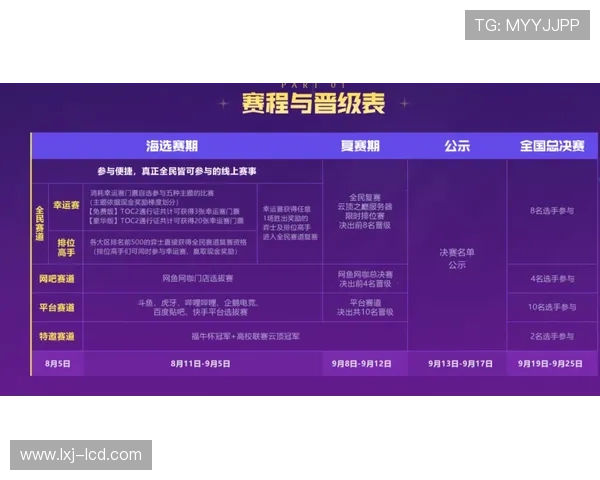The height and width of the screenshot is (480, 600).
Task: Click the 决赛名单公示 cell
Action: tap(457, 258)
